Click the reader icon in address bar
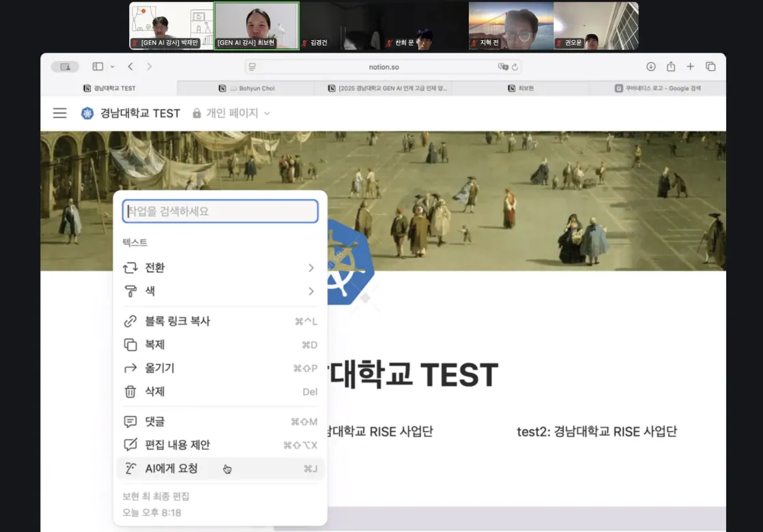 click(x=252, y=67)
